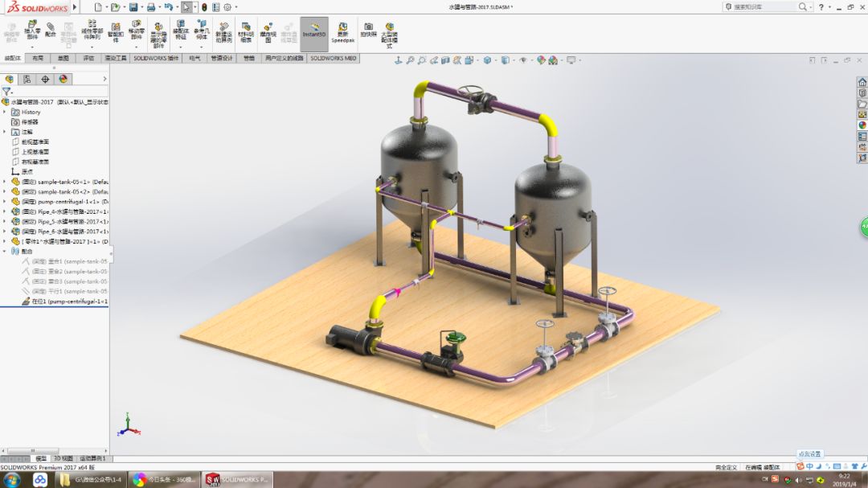Activate the Section View tool
868x488 pixels.
pos(445,59)
